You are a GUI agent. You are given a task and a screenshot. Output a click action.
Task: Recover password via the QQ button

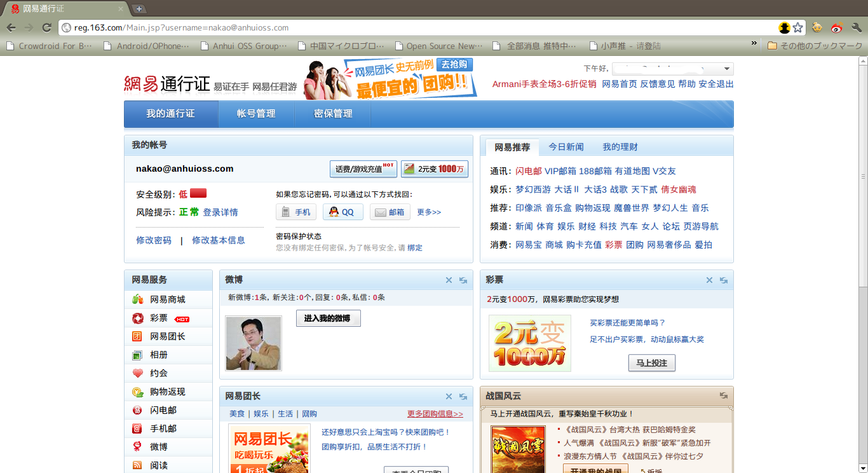coord(343,212)
